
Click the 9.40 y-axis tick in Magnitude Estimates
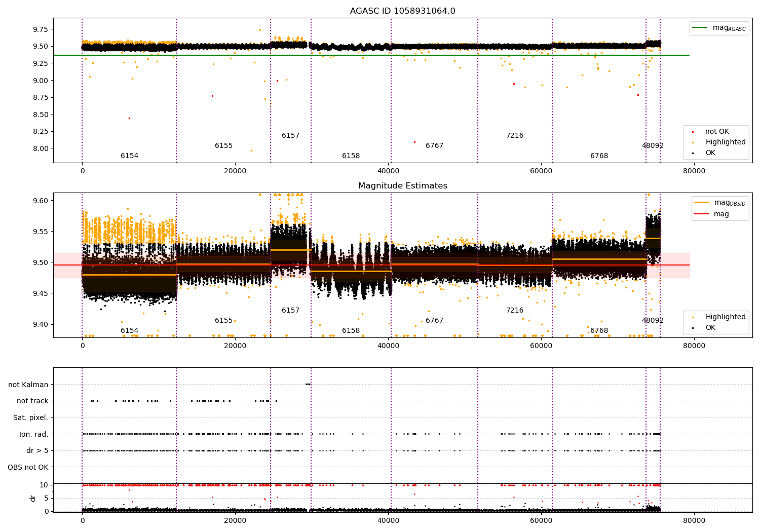point(40,324)
